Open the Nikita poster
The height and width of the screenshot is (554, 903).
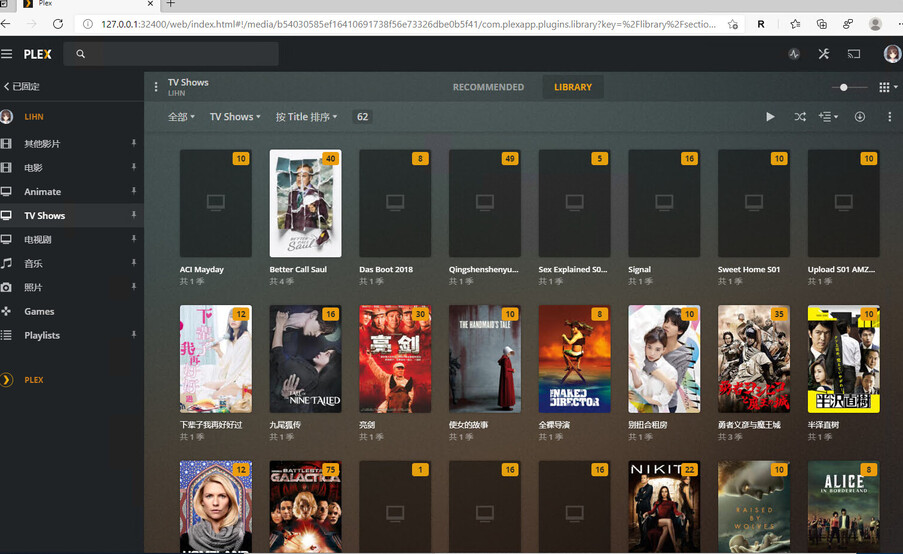pos(664,507)
